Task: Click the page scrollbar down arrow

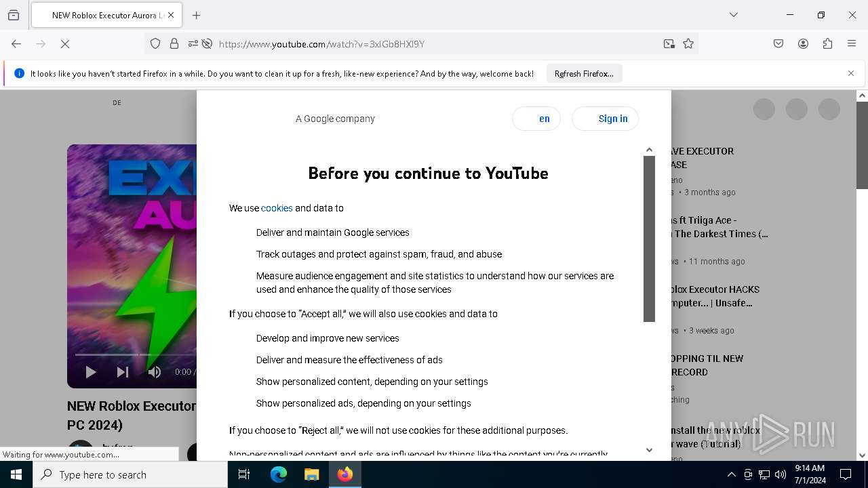Action: click(x=862, y=455)
